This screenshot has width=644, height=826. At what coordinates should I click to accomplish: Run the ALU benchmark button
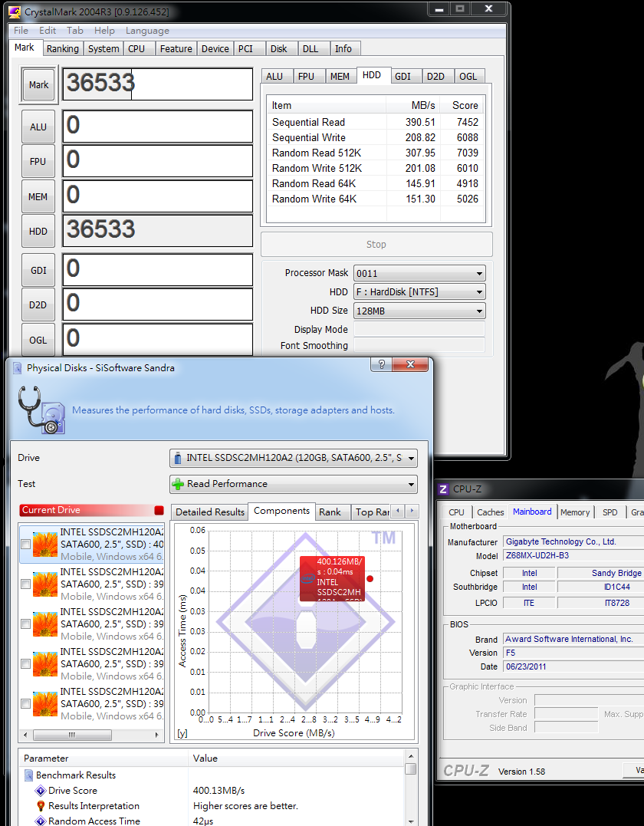38,127
